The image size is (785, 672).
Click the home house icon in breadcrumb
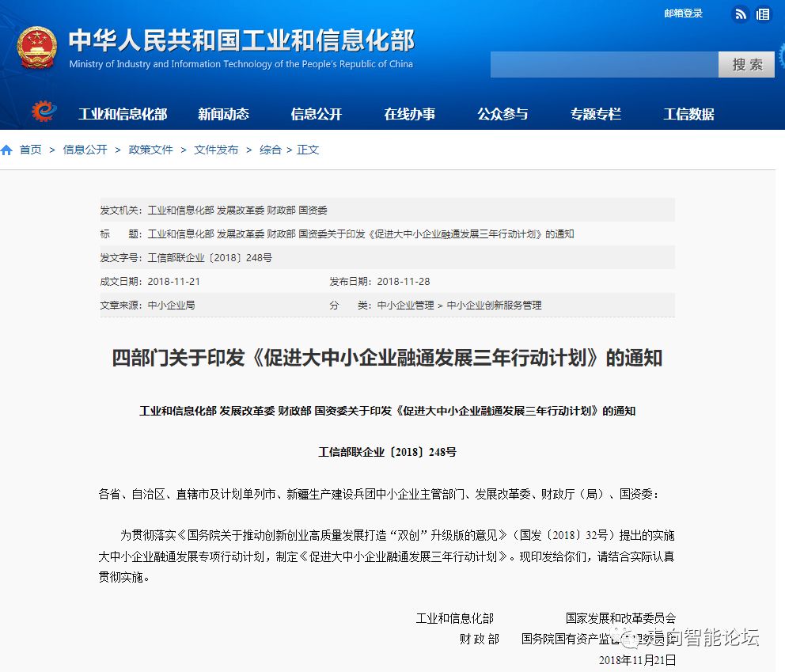pyautogui.click(x=6, y=150)
